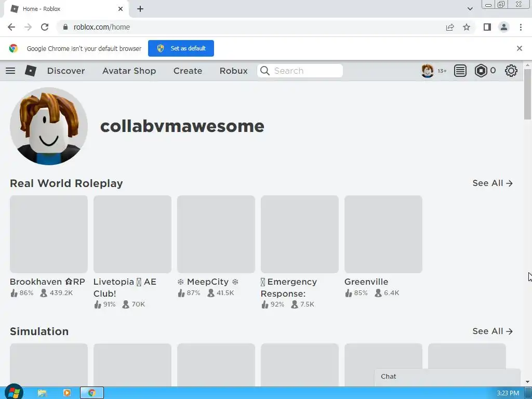Screen dimensions: 532x399
Task: Open the Brookhaven RP game thumbnail
Action: [x=49, y=234]
